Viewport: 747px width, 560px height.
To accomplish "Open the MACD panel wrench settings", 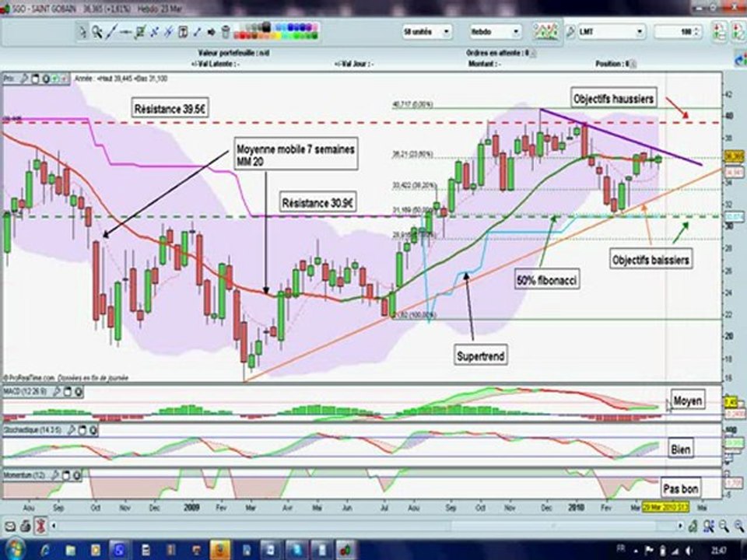I will pyautogui.click(x=56, y=391).
